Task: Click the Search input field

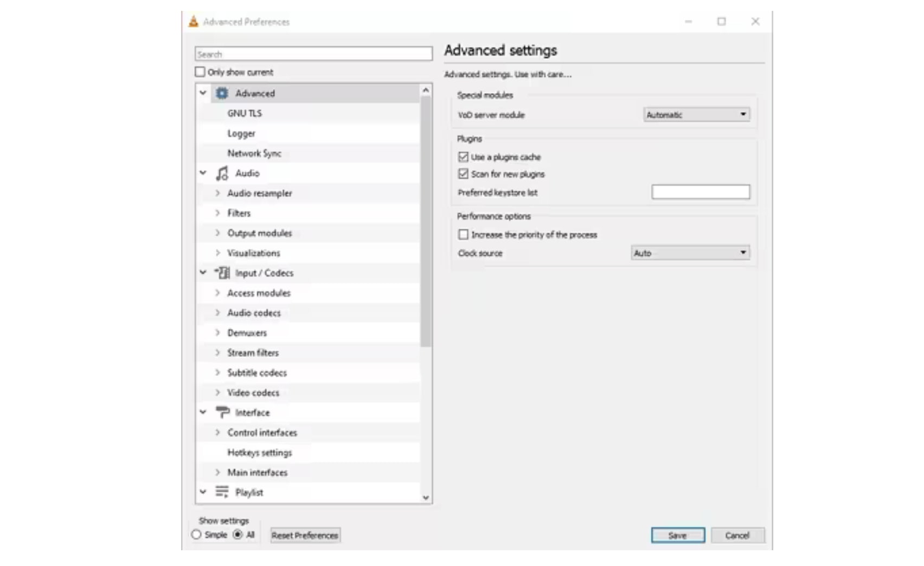Action: (313, 54)
